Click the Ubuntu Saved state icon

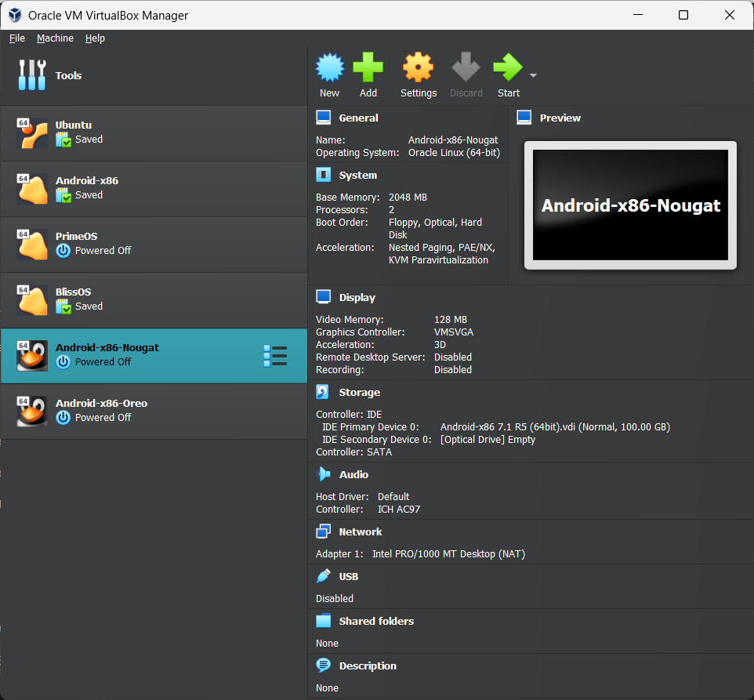[63, 140]
